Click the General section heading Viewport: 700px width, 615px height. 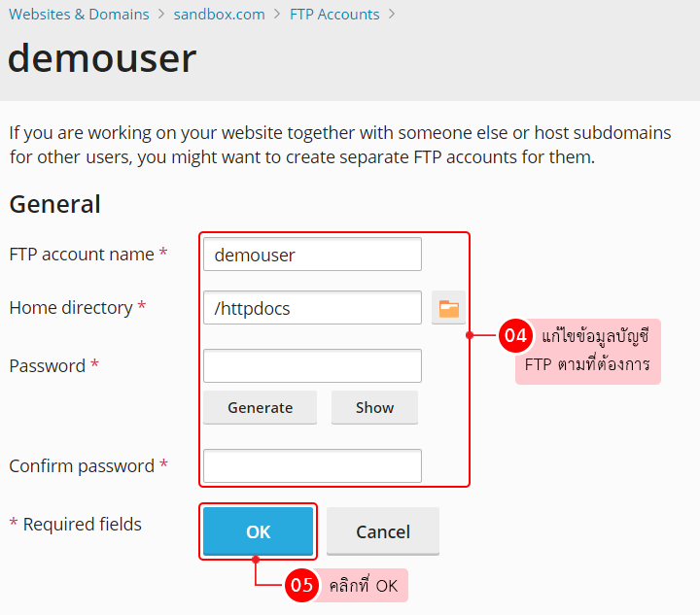coord(54,204)
